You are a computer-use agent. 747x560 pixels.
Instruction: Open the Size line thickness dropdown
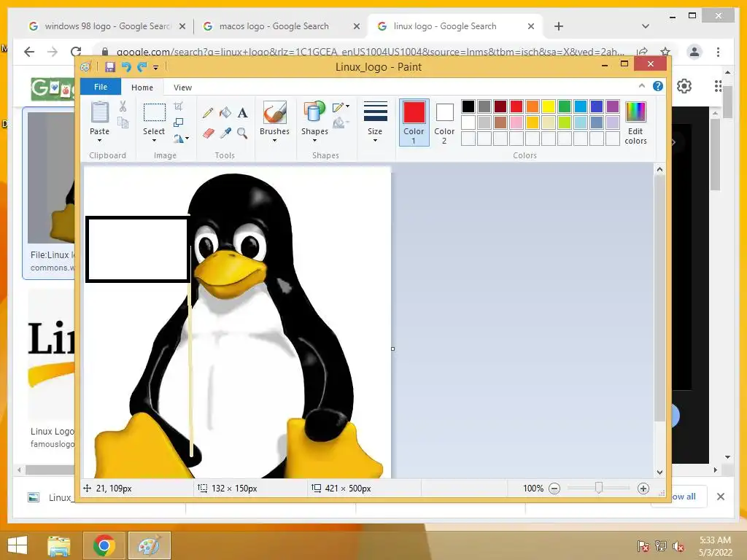point(375,122)
